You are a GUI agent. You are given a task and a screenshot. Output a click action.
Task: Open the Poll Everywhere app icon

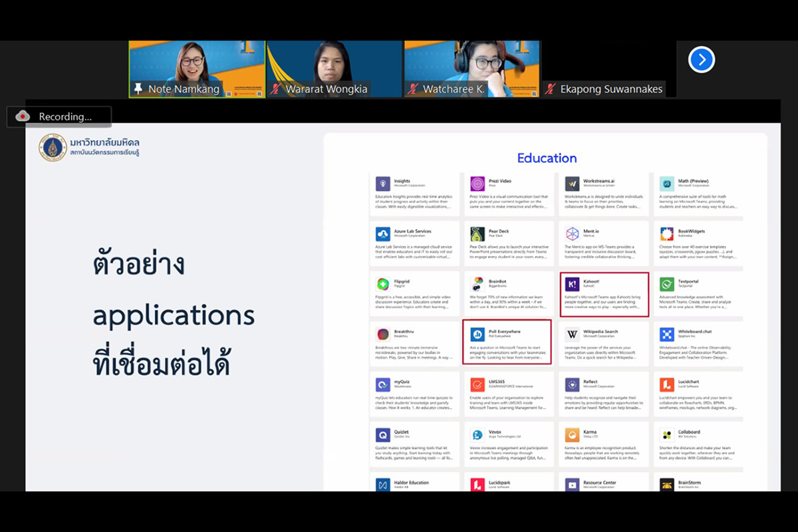coord(477,334)
